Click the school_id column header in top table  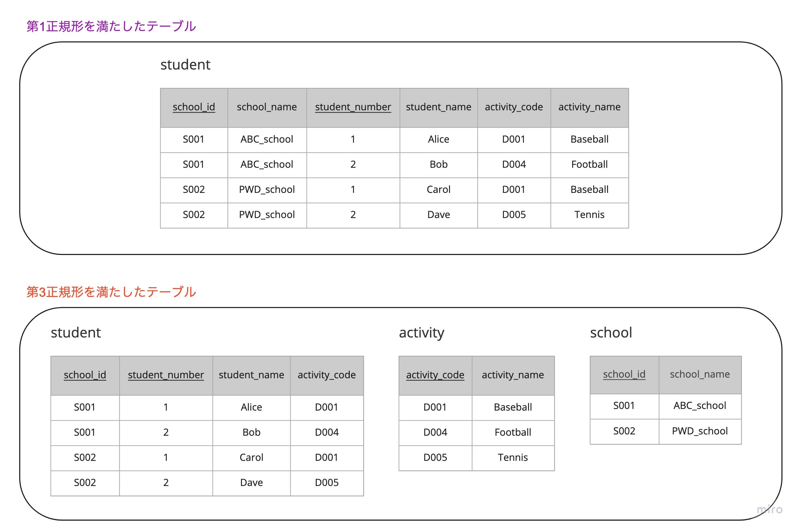pyautogui.click(x=194, y=106)
